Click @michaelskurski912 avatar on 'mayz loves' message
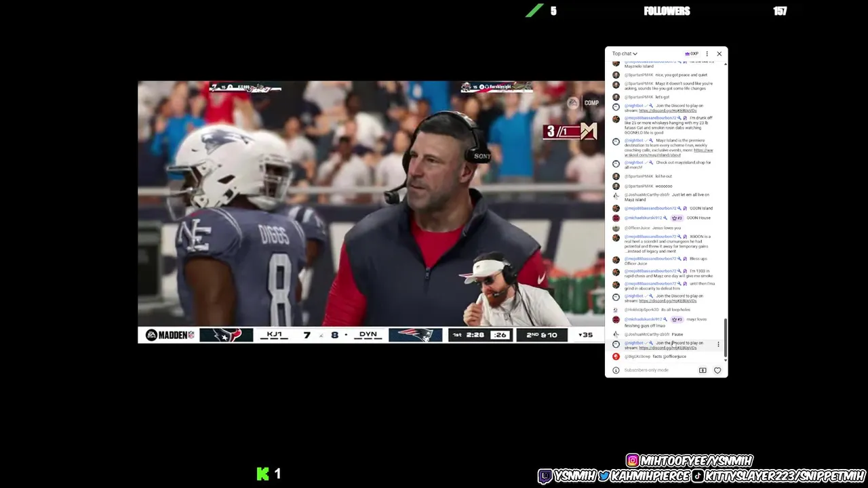 [616, 319]
